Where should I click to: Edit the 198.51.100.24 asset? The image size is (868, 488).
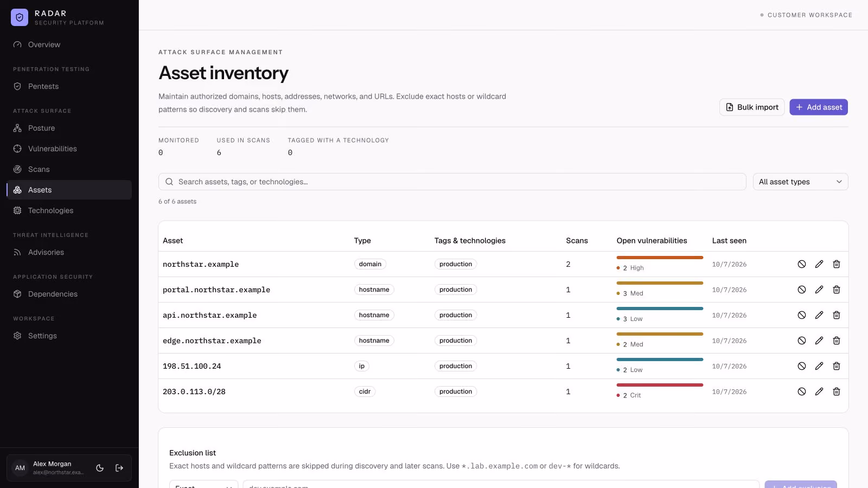coord(819,366)
